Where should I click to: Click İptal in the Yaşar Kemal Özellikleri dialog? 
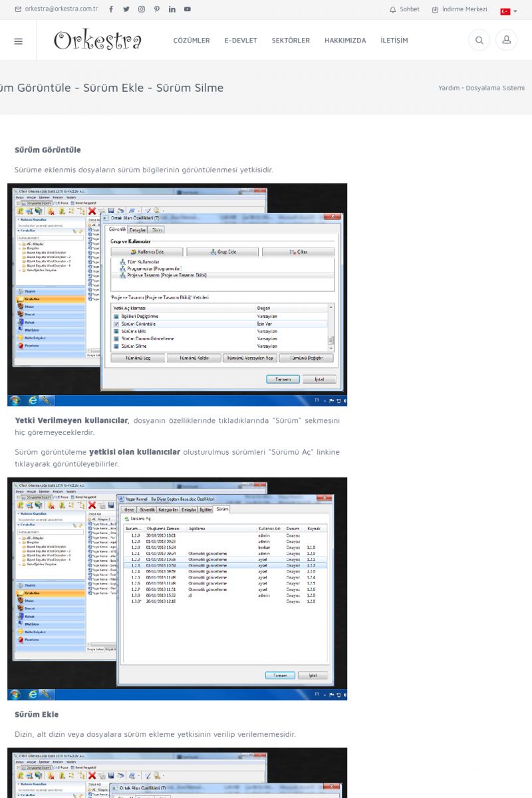tap(313, 675)
